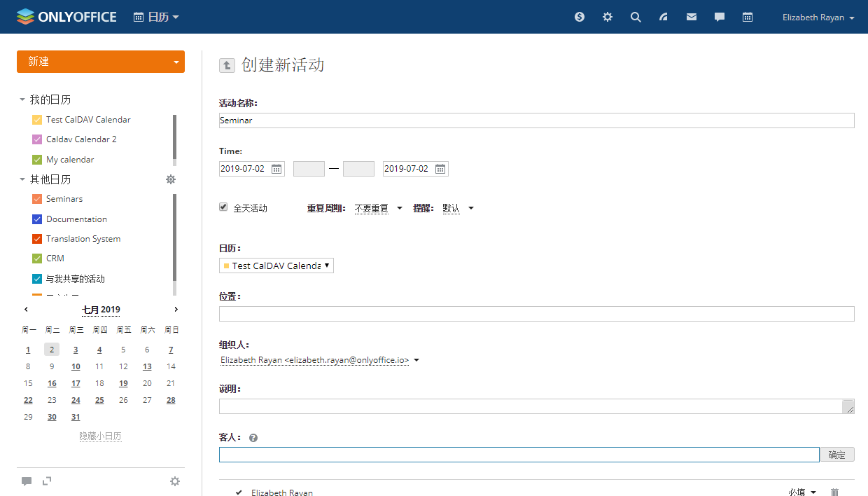Open the mail icon in top bar
Image resolution: width=868 pixels, height=496 pixels.
pos(692,17)
